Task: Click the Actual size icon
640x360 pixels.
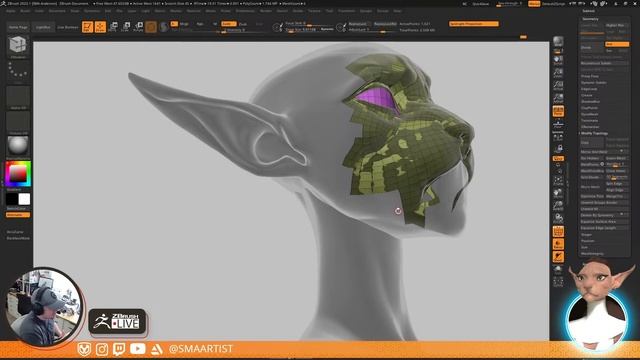Action: click(x=558, y=85)
